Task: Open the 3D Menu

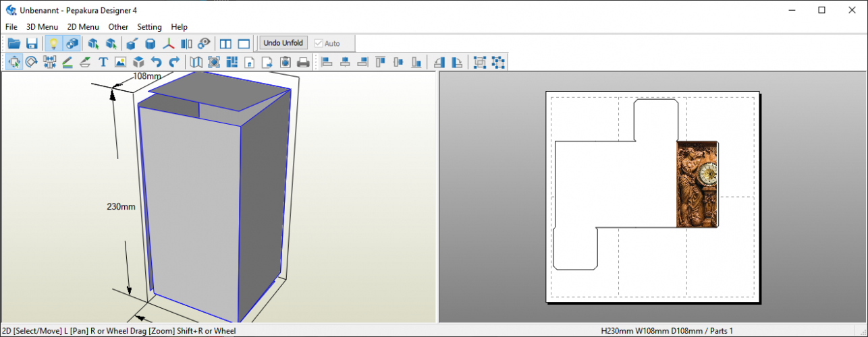Action: click(43, 27)
